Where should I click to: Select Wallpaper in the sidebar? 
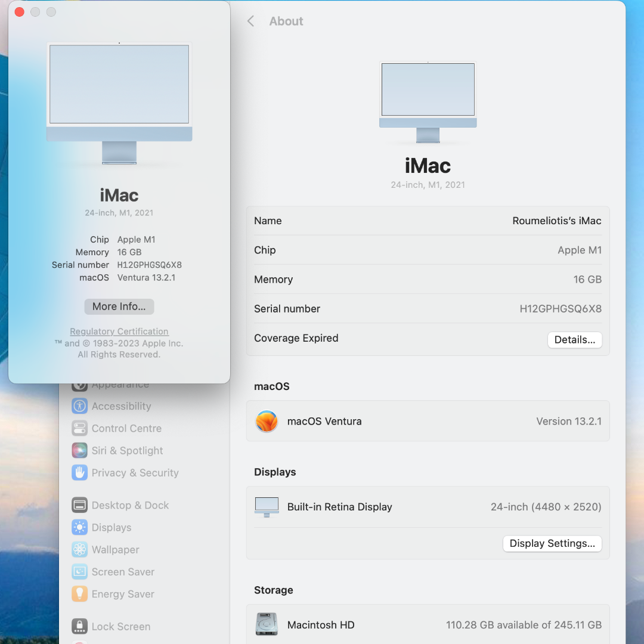point(106,550)
